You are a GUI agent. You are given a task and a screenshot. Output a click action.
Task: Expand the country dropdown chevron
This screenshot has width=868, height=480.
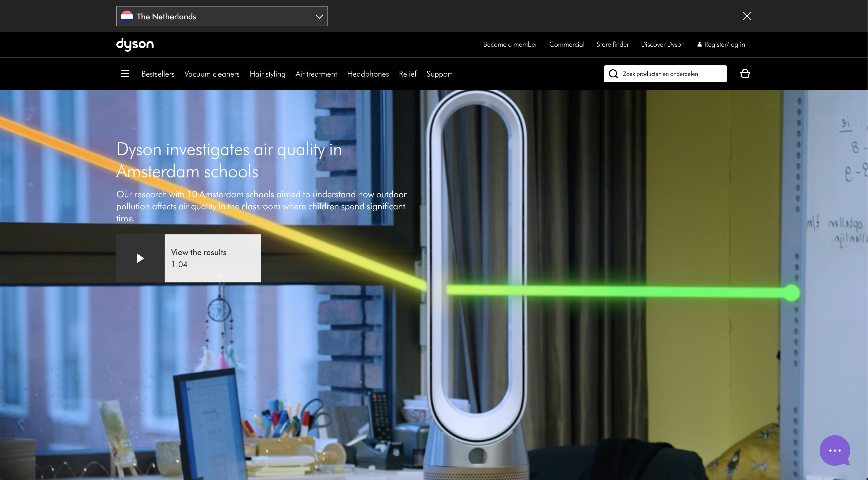pos(319,17)
